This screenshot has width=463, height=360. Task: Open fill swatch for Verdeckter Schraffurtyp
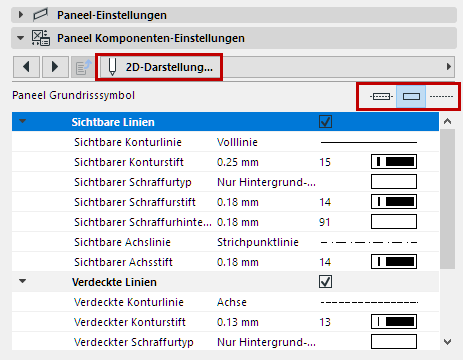click(x=394, y=342)
